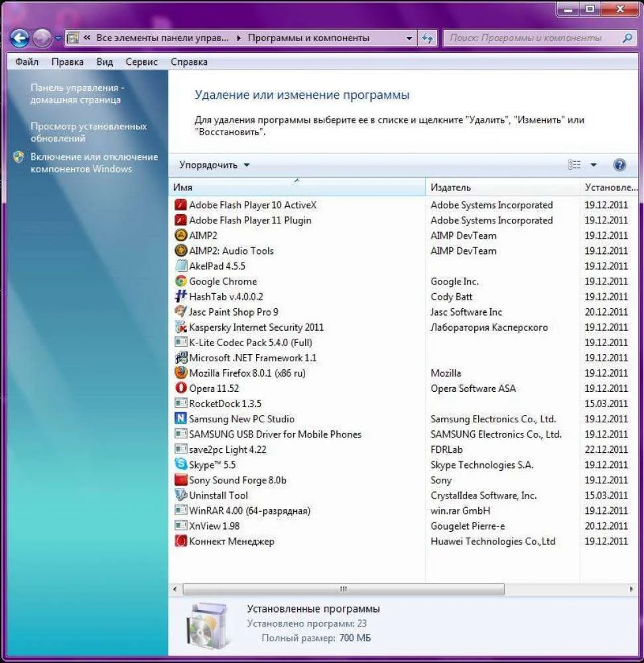
Task: Click the Huawei Technologies Co.,Ltd publisher cell
Action: point(493,541)
